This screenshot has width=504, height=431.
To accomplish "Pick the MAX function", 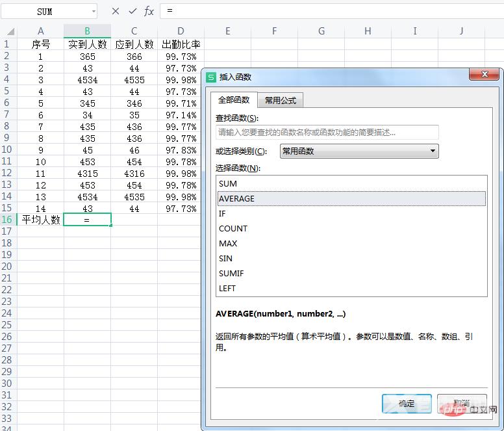I will pos(228,243).
